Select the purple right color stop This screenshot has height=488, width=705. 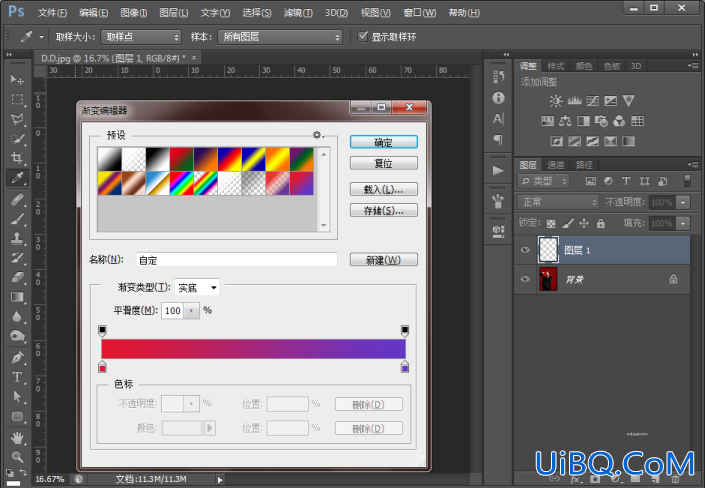point(405,367)
